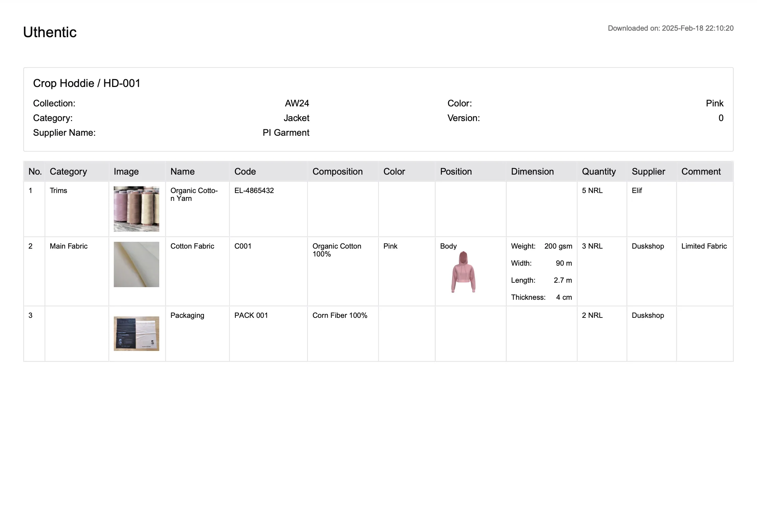Select code EL-4865432
Image resolution: width=757 pixels, height=532 pixels.
coord(254,191)
